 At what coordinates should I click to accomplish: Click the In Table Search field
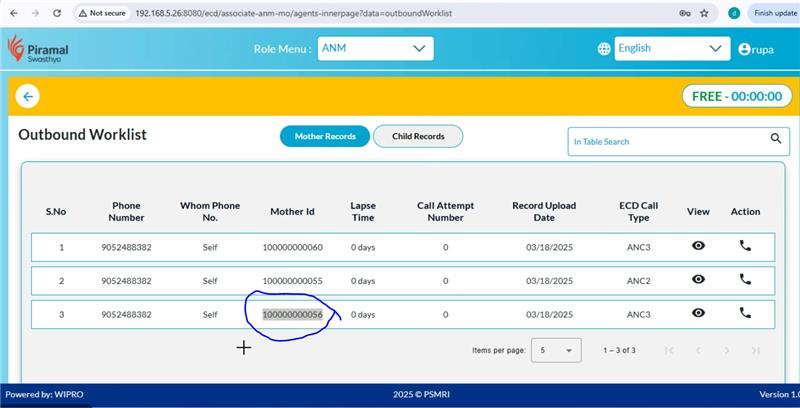click(x=665, y=141)
